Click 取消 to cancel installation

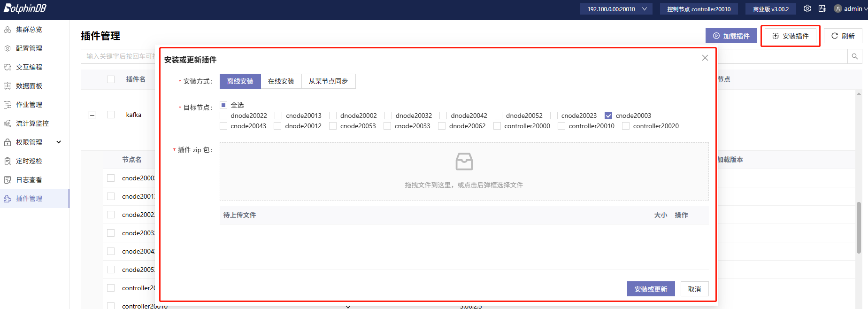[x=694, y=289]
